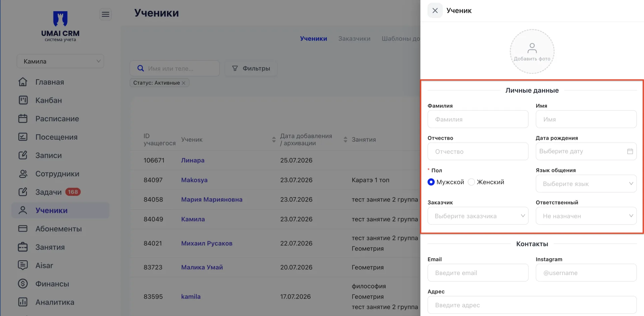
Task: Toggle the hamburger sidebar menu icon
Action: (106, 14)
